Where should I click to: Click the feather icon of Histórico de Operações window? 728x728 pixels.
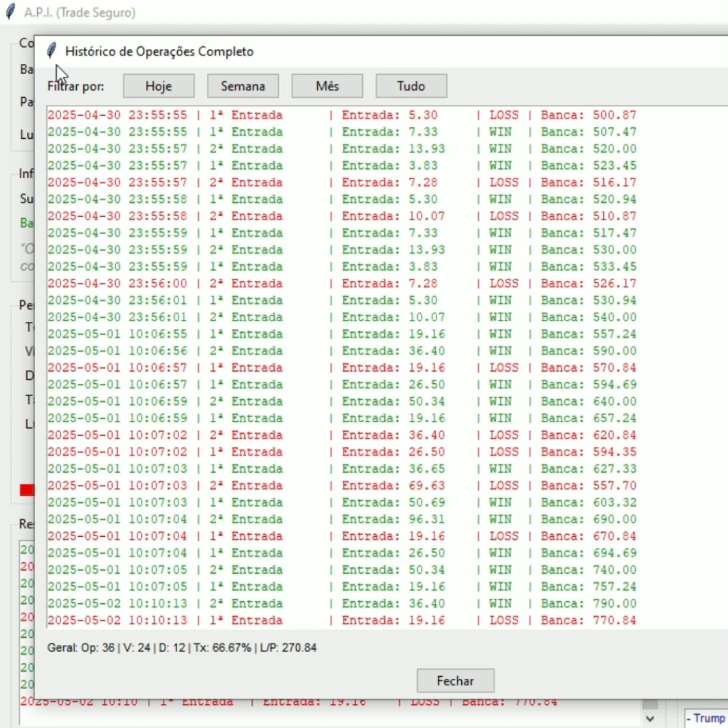[52, 51]
